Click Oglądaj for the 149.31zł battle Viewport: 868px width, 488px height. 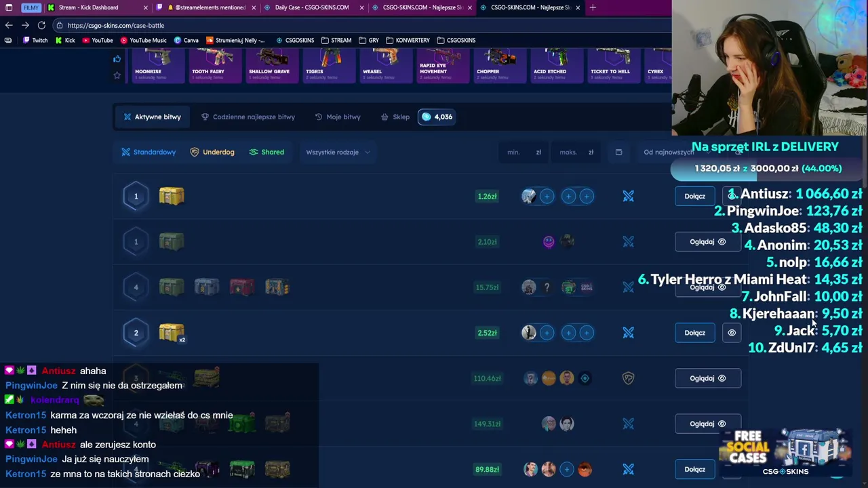pos(707,424)
